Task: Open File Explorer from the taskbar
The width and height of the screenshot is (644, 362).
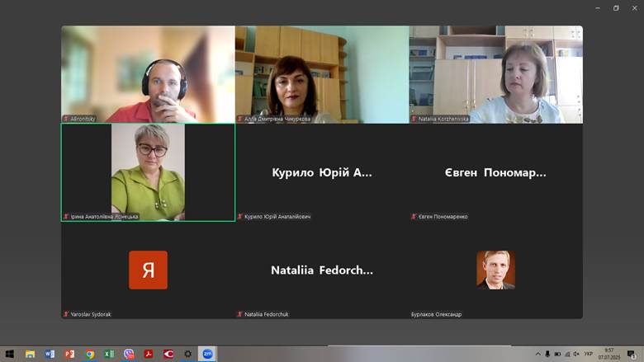Action: [30, 354]
